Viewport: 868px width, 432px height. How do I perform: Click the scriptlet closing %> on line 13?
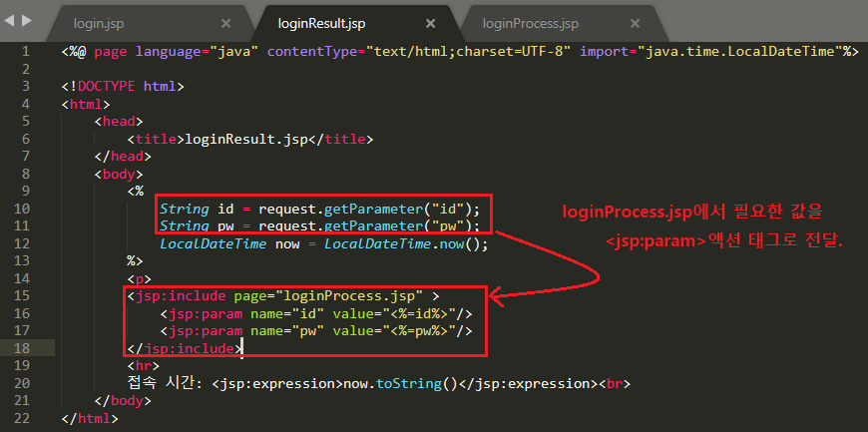tap(136, 260)
